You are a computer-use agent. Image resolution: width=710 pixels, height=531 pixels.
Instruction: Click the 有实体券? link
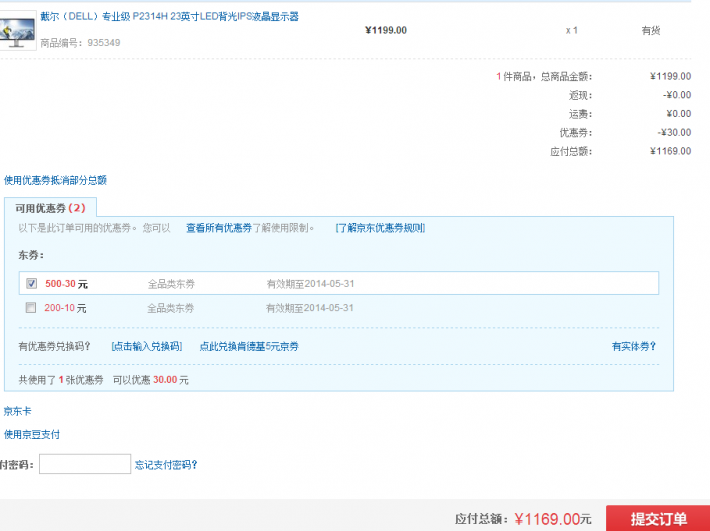pyautogui.click(x=634, y=346)
